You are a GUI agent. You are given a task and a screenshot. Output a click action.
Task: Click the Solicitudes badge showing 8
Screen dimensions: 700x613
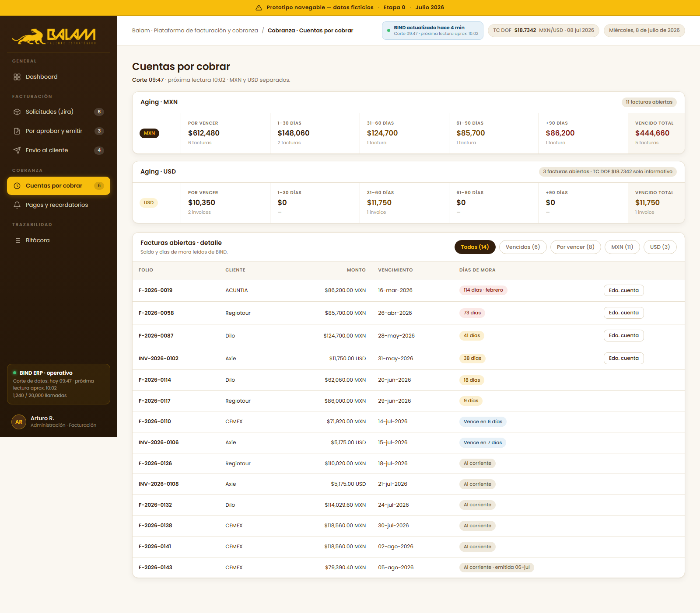(x=99, y=112)
